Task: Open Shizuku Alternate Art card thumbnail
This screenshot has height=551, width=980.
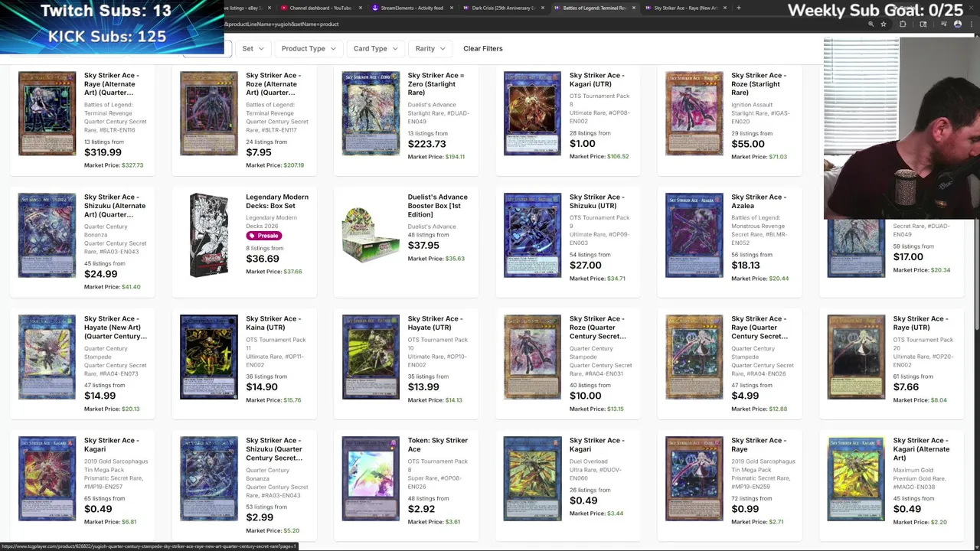Action: tap(47, 236)
